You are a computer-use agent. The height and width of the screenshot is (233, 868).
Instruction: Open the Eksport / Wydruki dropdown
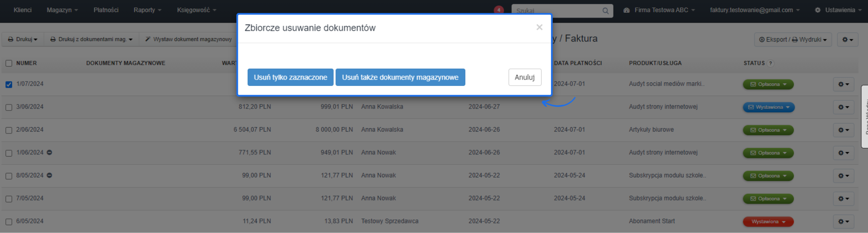(x=793, y=40)
